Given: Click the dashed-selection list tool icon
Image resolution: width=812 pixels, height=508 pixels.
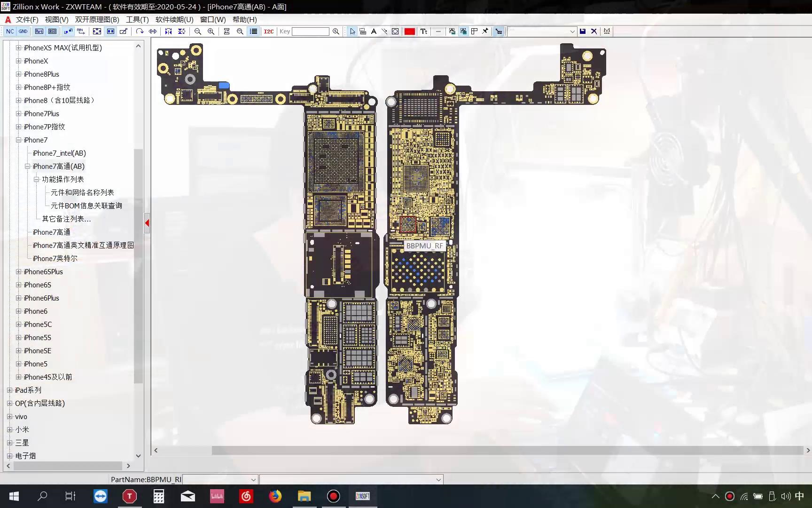Looking at the screenshot, I should click(x=363, y=32).
